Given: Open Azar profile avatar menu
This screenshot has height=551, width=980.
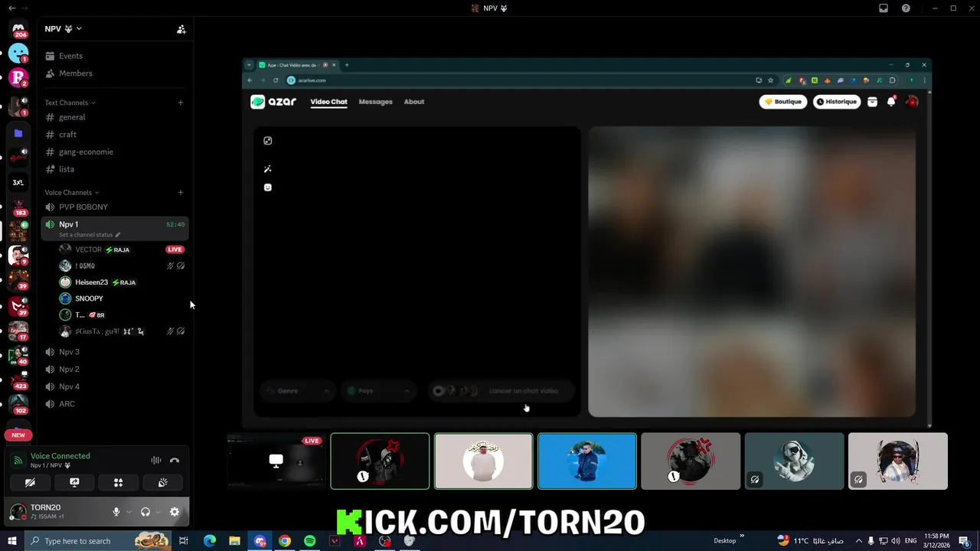Looking at the screenshot, I should point(912,101).
